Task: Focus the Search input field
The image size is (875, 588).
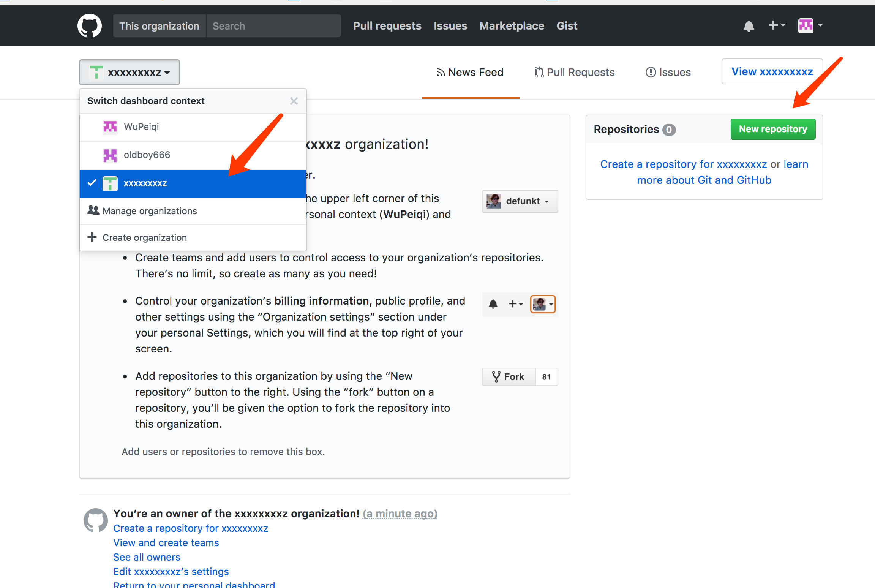Action: [273, 26]
